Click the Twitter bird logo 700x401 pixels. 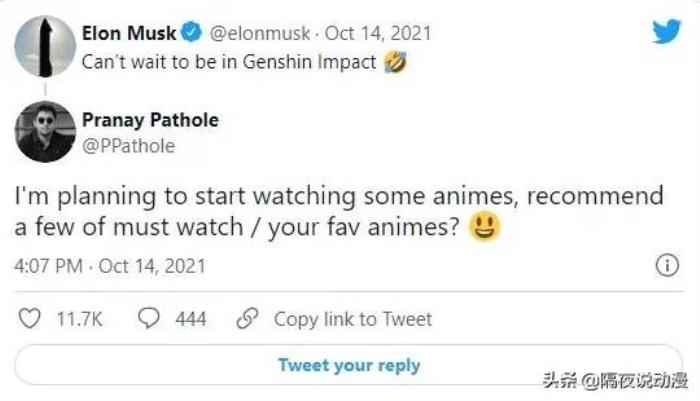click(x=667, y=32)
